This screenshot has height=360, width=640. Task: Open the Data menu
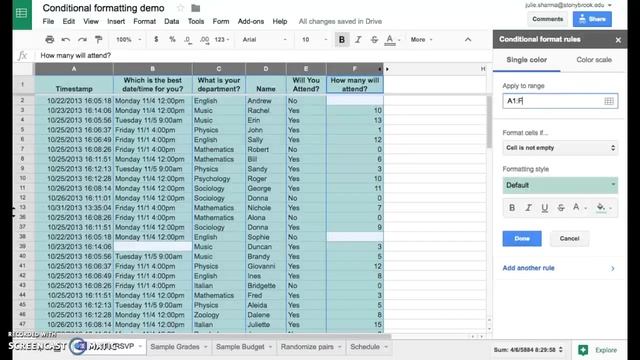click(x=171, y=21)
